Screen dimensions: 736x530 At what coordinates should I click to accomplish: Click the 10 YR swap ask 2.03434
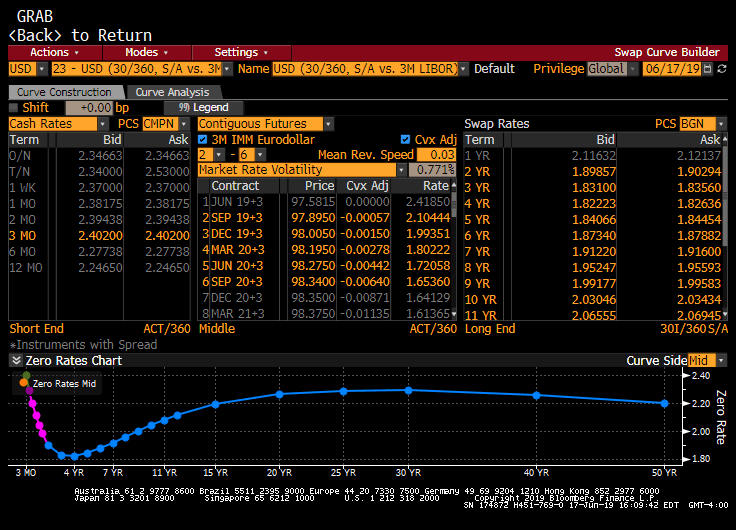point(699,300)
